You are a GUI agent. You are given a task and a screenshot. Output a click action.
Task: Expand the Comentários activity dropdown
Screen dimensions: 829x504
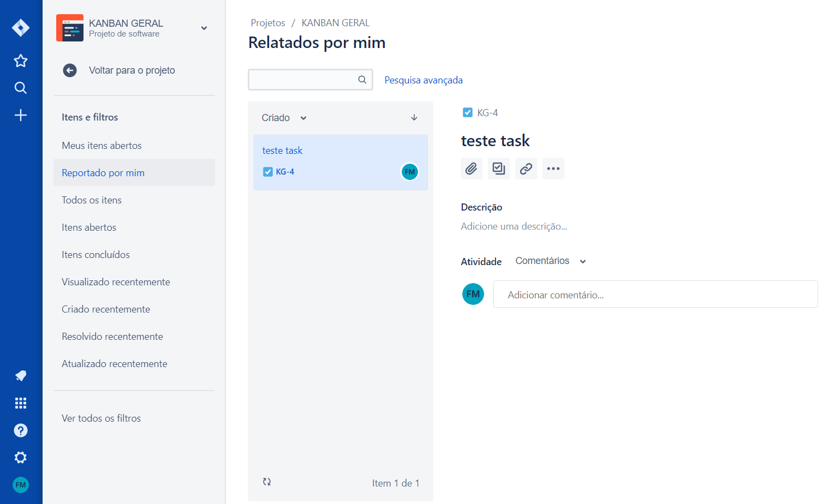551,261
